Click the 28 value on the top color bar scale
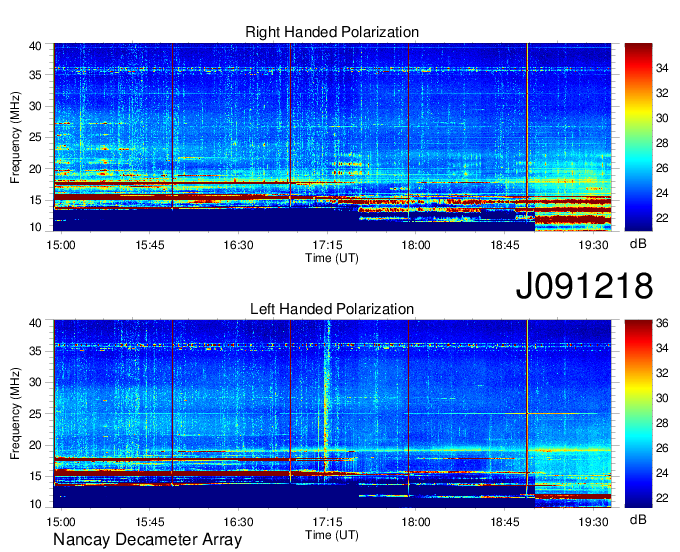 (x=662, y=143)
